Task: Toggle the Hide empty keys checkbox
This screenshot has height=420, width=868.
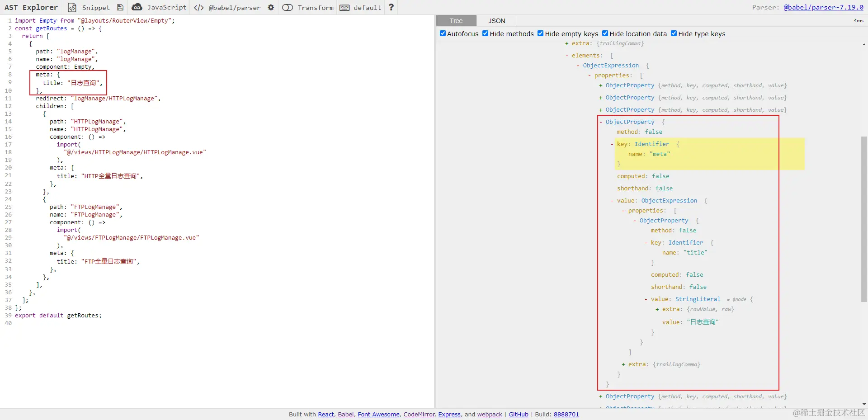Action: pos(540,33)
